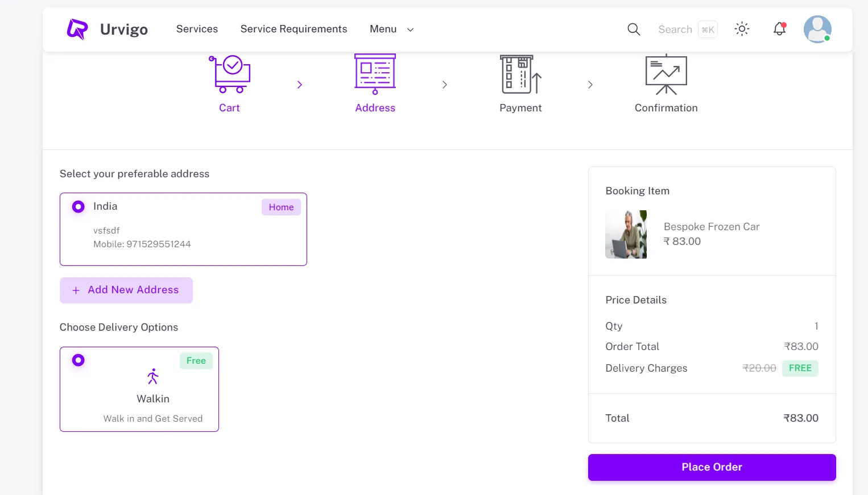Open the user profile avatar
The height and width of the screenshot is (495, 868).
click(817, 29)
